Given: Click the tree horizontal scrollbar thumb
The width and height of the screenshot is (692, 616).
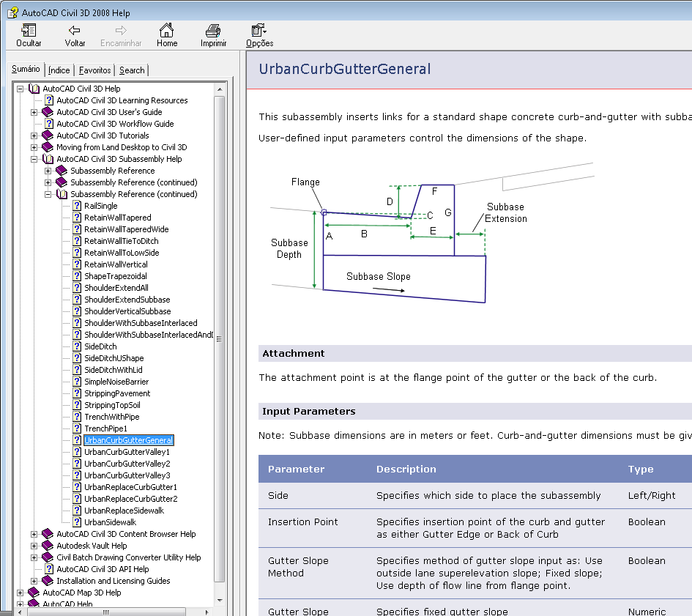Looking at the screenshot, I should (x=106, y=612).
